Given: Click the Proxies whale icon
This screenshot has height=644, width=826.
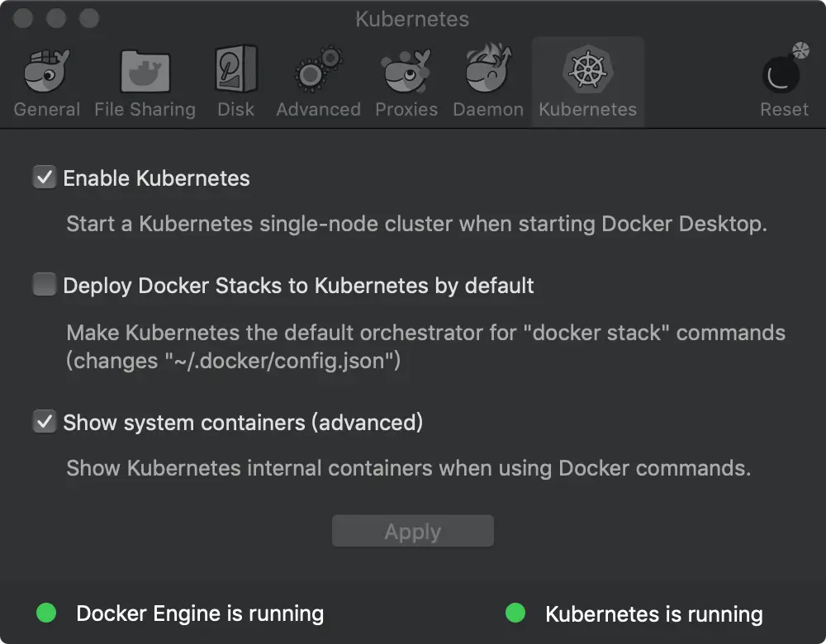Looking at the screenshot, I should [x=406, y=74].
